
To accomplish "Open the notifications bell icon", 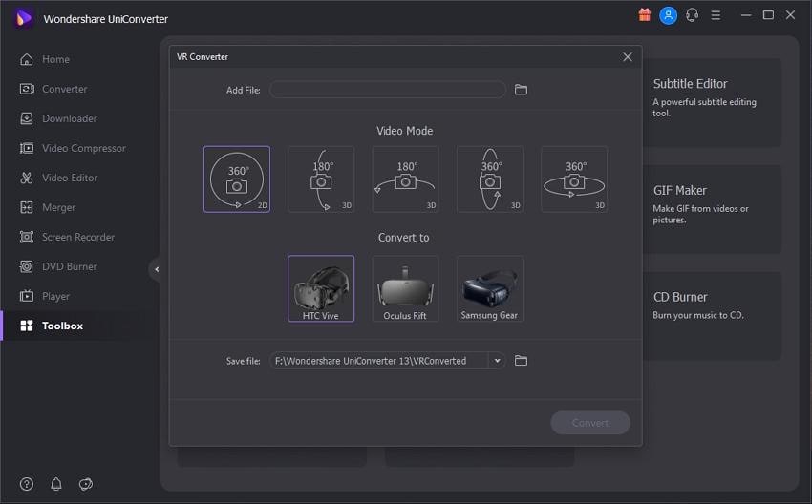I will tap(56, 484).
